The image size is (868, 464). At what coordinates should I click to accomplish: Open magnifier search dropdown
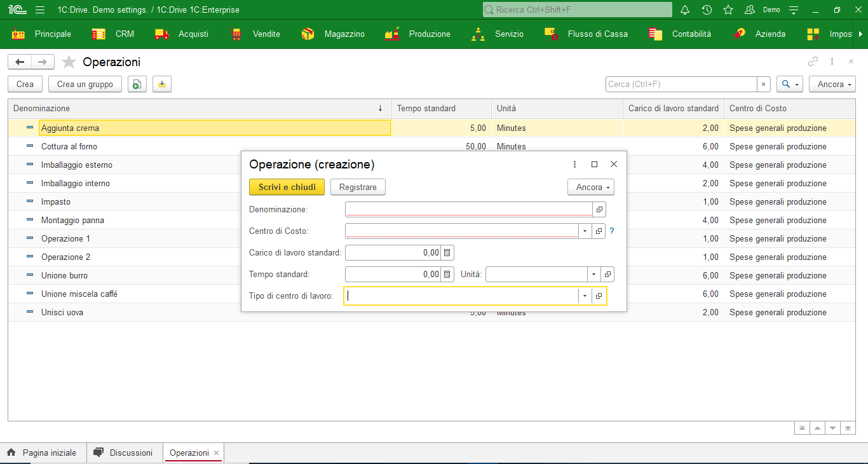(x=790, y=84)
